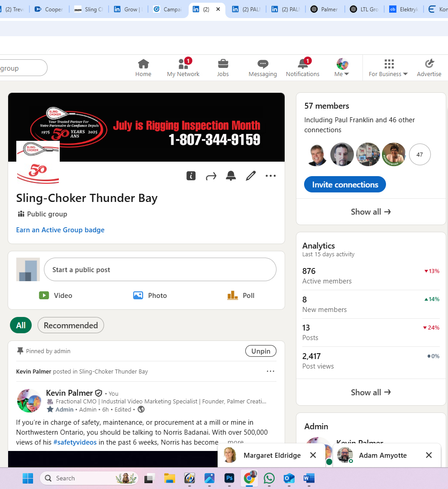The height and width of the screenshot is (489, 448).
Task: Click the group notification bell icon
Action: tap(231, 176)
